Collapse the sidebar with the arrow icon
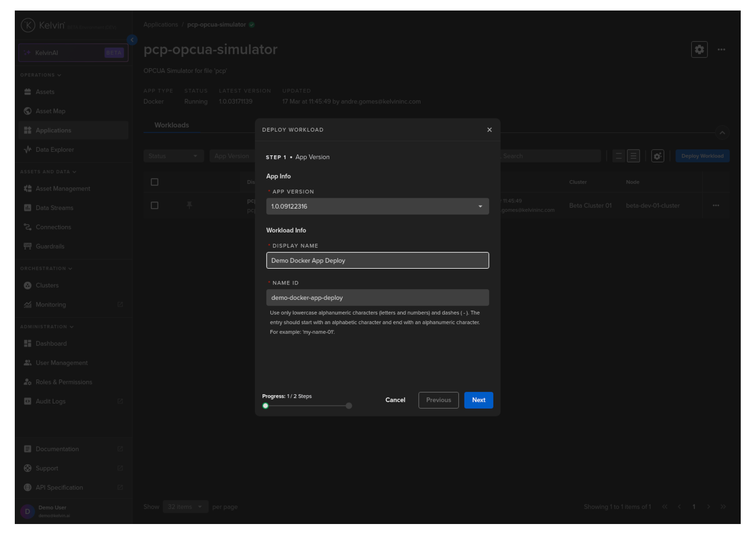756x535 pixels. pos(132,40)
